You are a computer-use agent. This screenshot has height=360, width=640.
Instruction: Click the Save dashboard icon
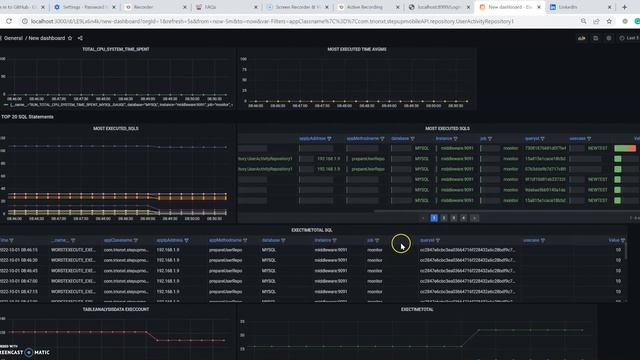click(596, 38)
